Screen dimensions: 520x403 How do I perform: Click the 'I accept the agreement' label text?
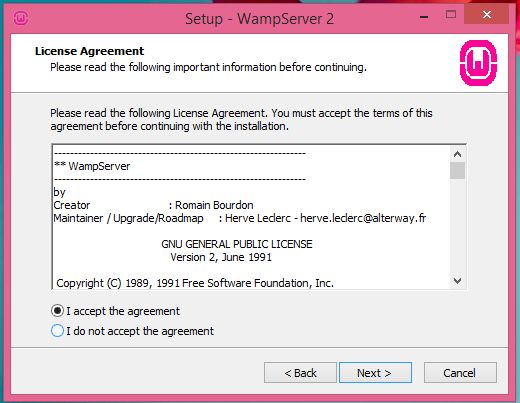[123, 311]
